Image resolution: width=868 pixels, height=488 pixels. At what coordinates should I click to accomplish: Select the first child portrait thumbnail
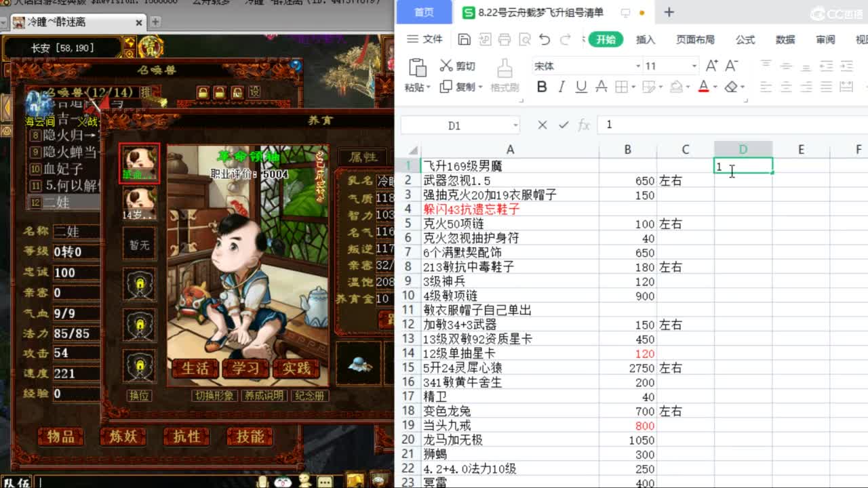(140, 163)
